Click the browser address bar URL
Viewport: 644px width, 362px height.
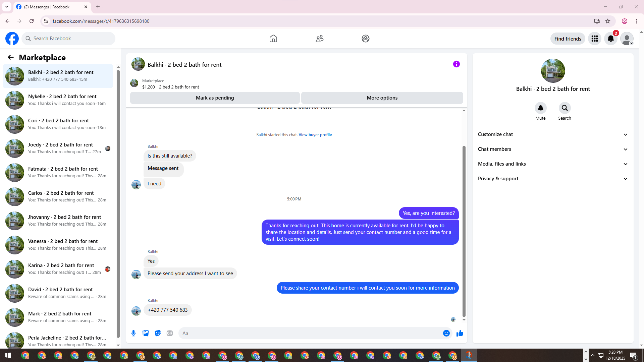[101, 21]
